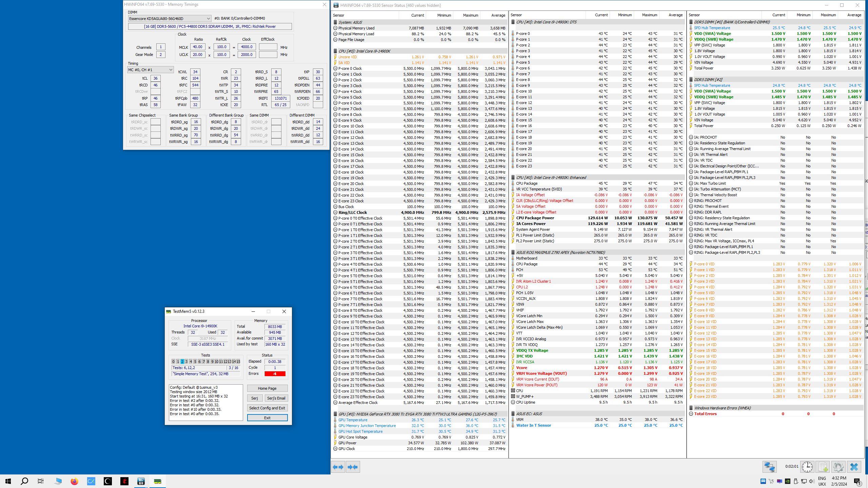Click Select Config and Exit button
The height and width of the screenshot is (488, 868).
[267, 408]
